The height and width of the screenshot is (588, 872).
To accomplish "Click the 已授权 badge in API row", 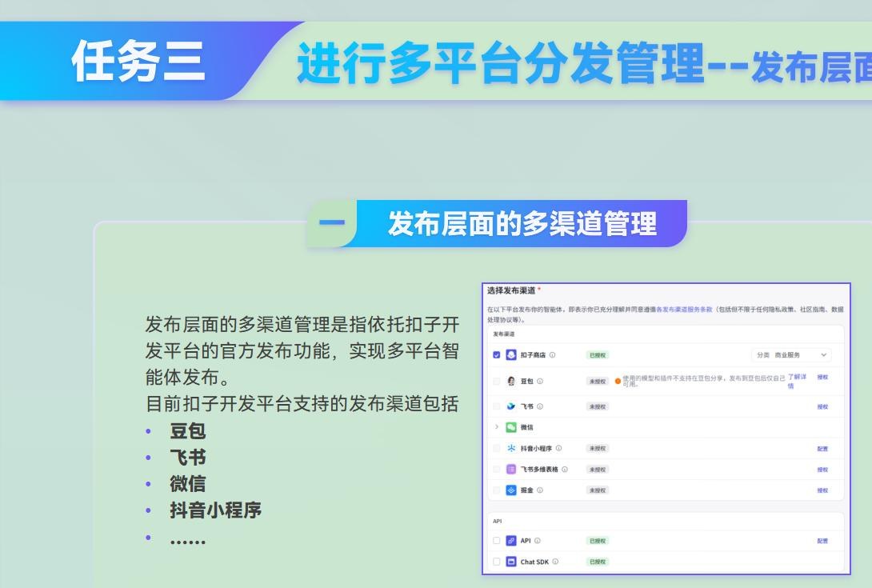I will [x=598, y=541].
